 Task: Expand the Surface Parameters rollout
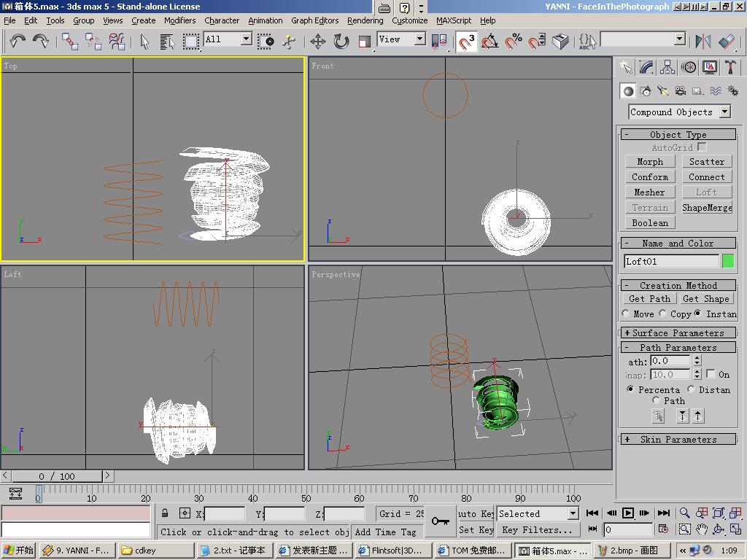click(678, 332)
